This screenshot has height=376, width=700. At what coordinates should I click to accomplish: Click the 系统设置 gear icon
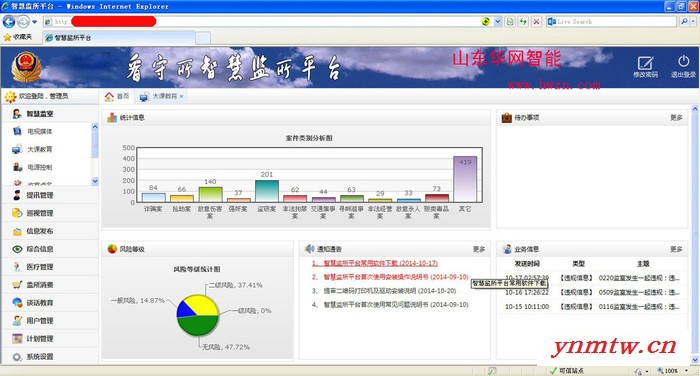[17, 357]
